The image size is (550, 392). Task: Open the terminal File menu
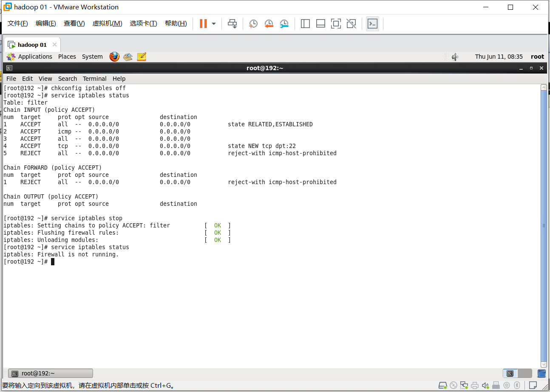(11, 79)
